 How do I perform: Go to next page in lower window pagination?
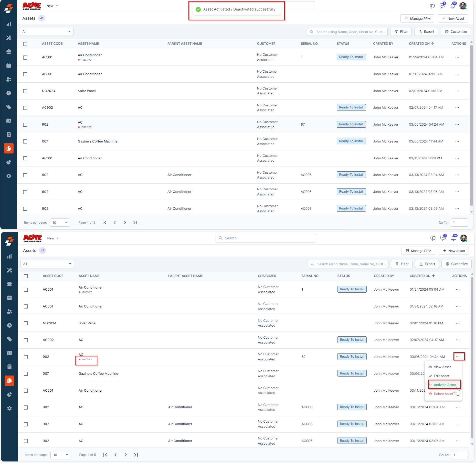click(x=126, y=455)
